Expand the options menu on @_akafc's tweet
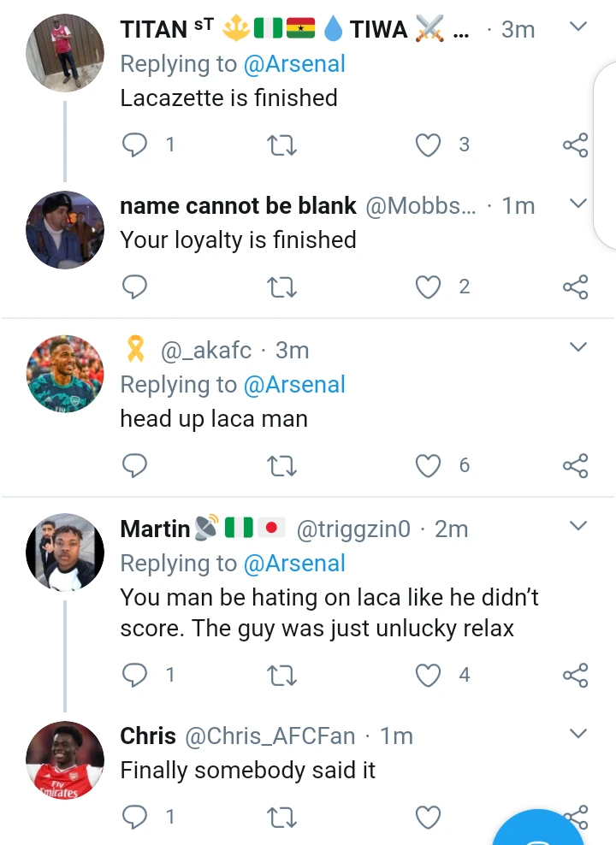Viewport: 616px width, 845px height. point(578,346)
